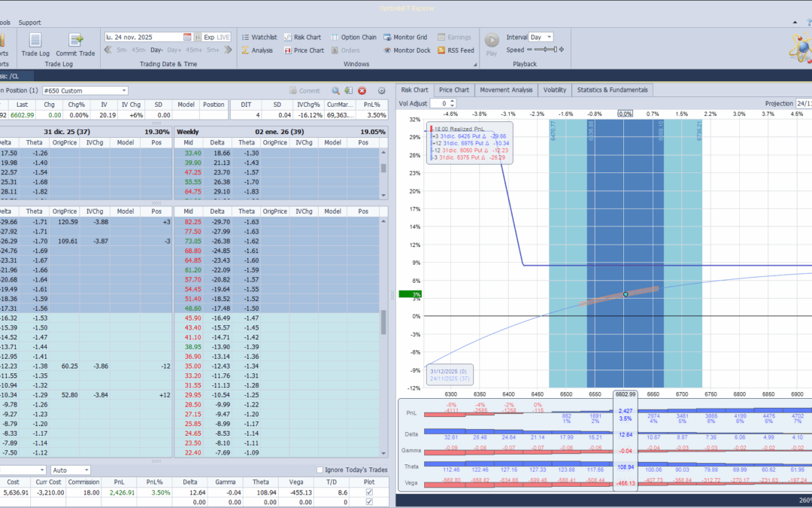The height and width of the screenshot is (508, 812).
Task: Jump backward with the double left chevron
Action: (x=108, y=50)
